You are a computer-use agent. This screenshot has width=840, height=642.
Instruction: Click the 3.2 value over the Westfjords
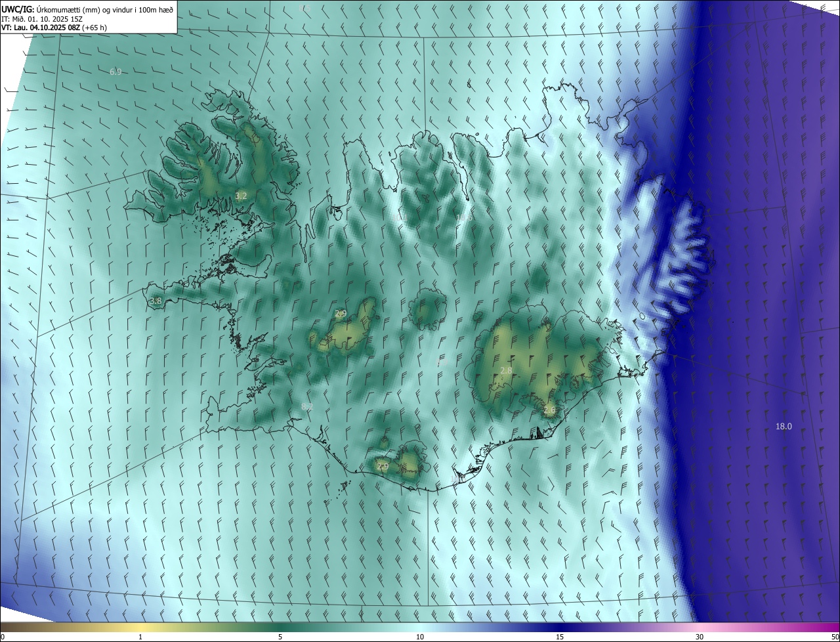click(x=241, y=196)
